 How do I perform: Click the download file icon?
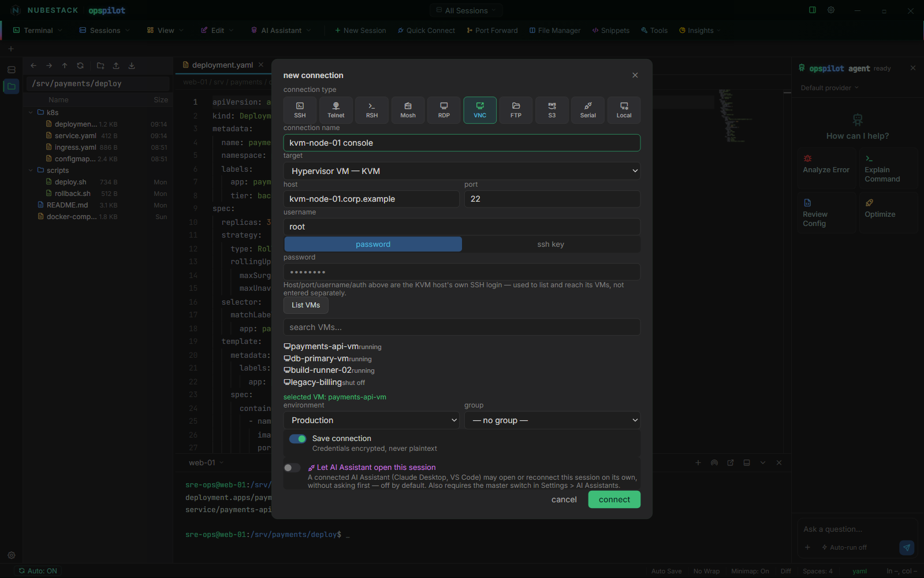coord(132,66)
